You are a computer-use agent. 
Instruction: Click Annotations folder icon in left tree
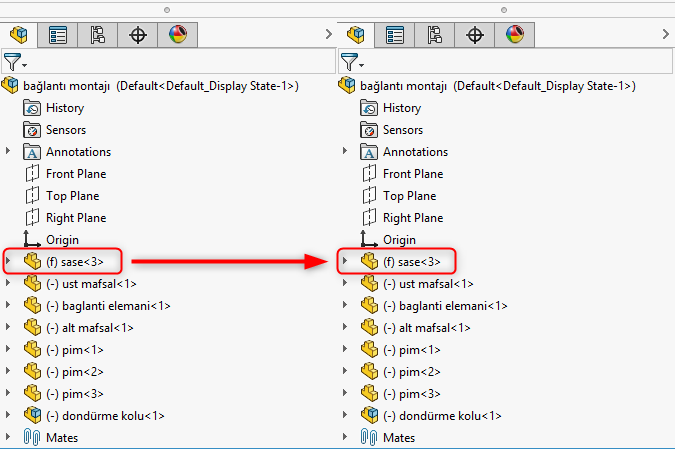coord(32,152)
